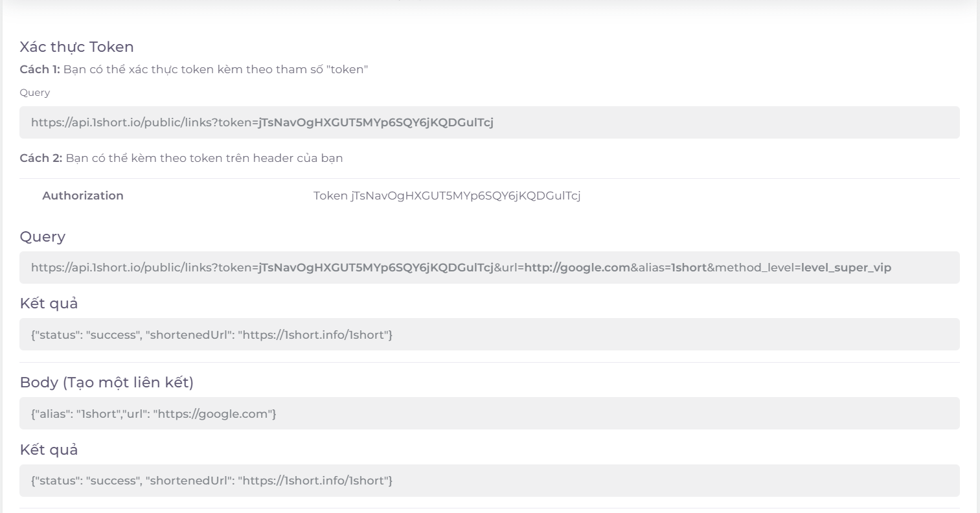Screen dimensions: 980x513
Task: Click the first "Kết quả" heading
Action: click(49, 303)
